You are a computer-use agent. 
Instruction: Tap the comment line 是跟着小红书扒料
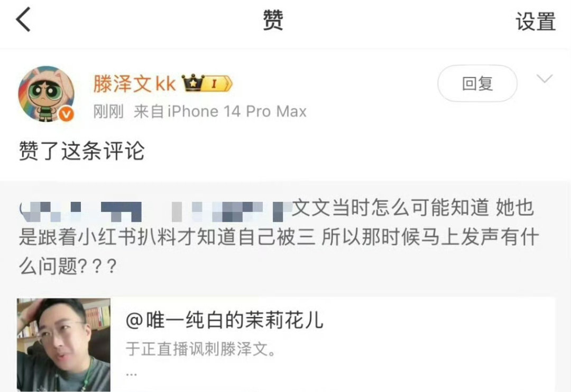(278, 237)
